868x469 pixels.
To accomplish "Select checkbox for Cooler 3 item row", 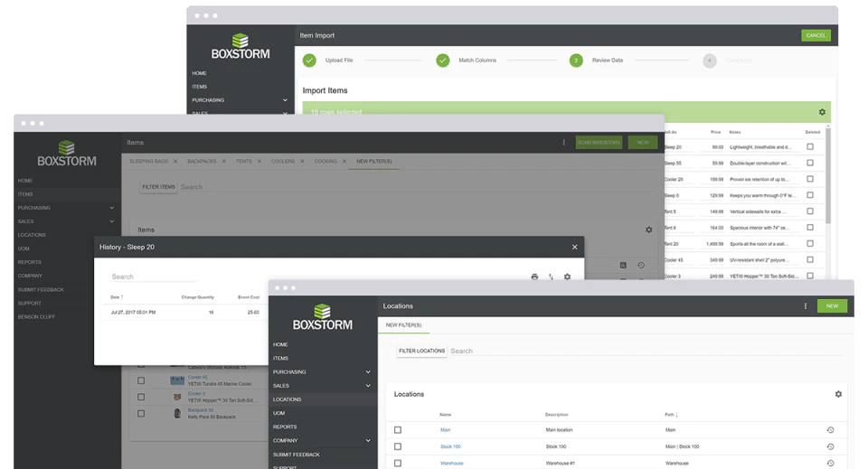I will (141, 397).
